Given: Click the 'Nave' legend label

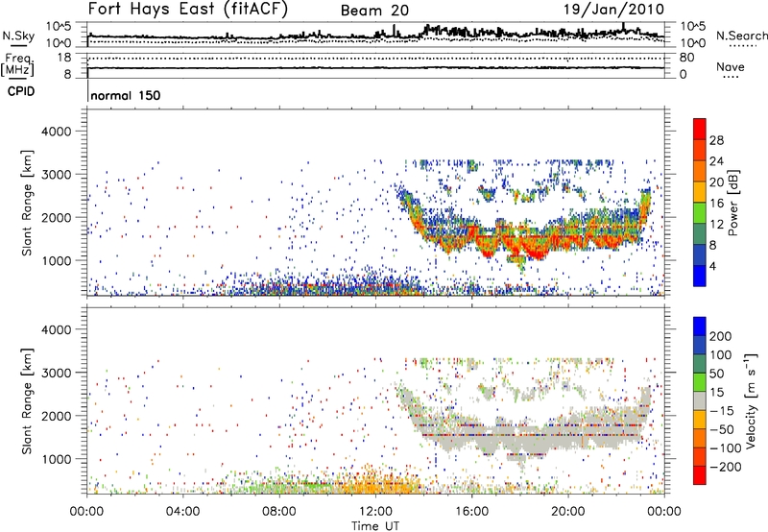Looking at the screenshot, I should 731,67.
